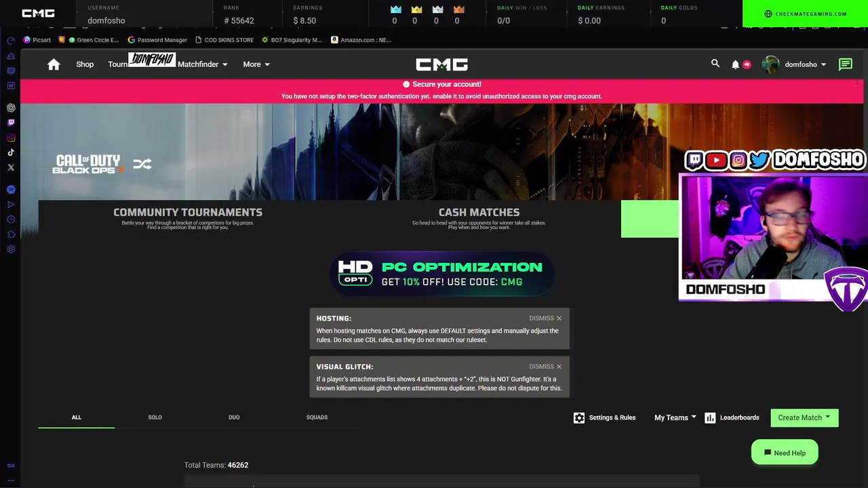Open the BO7 Singularity bookmark
The height and width of the screenshot is (488, 868).
292,40
